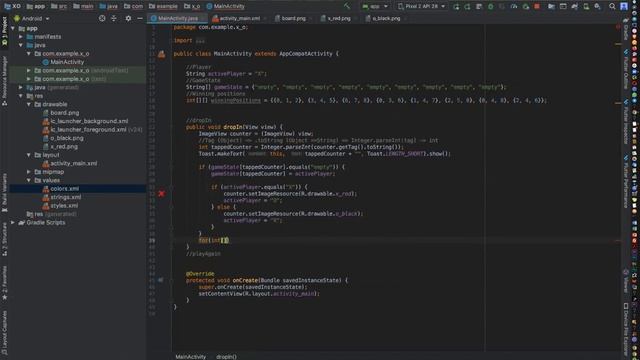This screenshot has height=360, width=640.
Task: Open the Device File Explorer side panel
Action: (626, 329)
